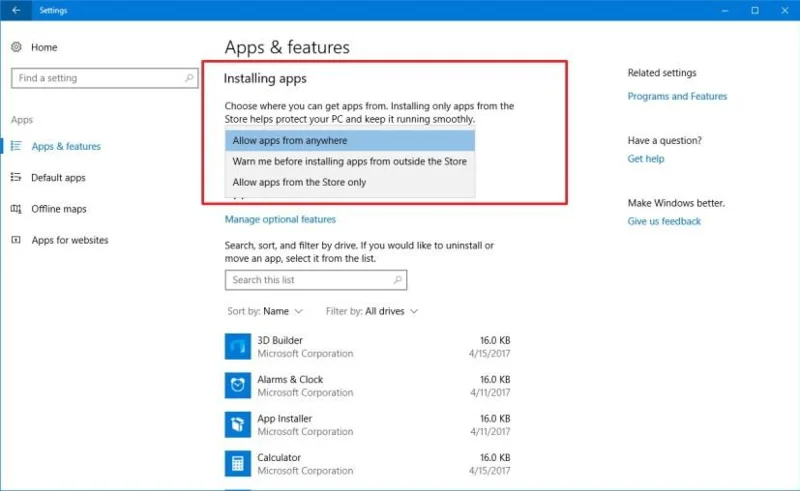
Task: Click the Default apps sidebar icon
Action: point(16,177)
